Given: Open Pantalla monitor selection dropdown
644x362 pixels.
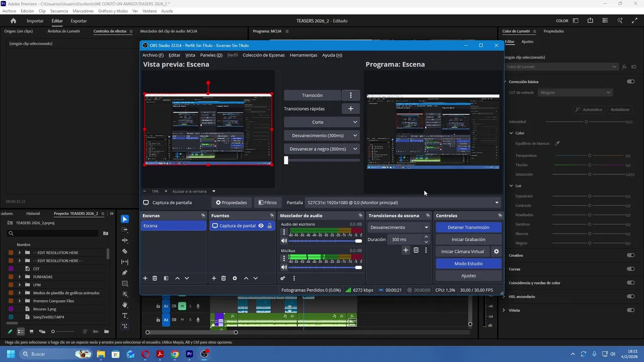Looking at the screenshot, I should click(403, 203).
